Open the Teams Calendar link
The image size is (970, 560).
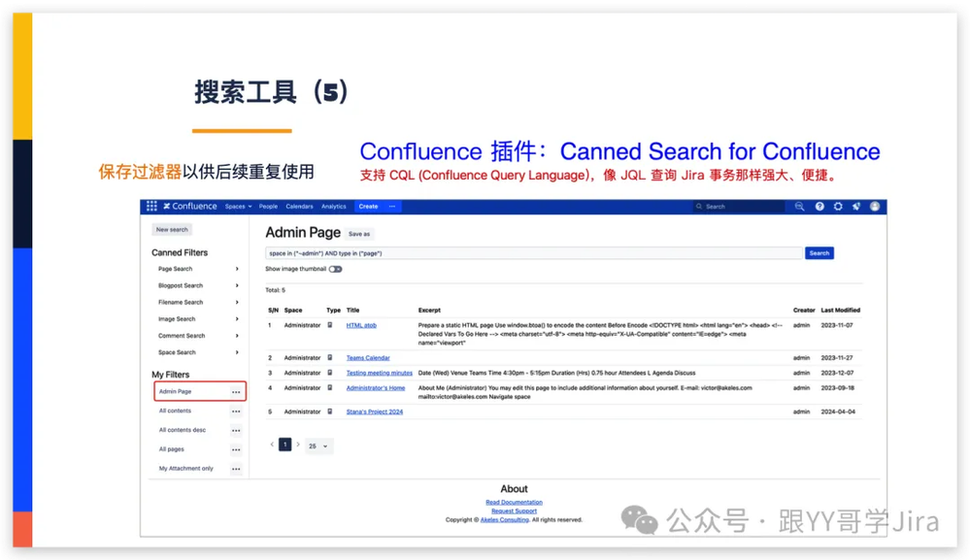click(368, 358)
